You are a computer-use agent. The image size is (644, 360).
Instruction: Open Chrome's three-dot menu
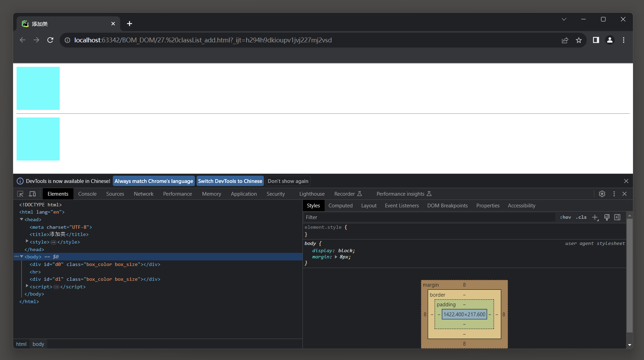(624, 40)
